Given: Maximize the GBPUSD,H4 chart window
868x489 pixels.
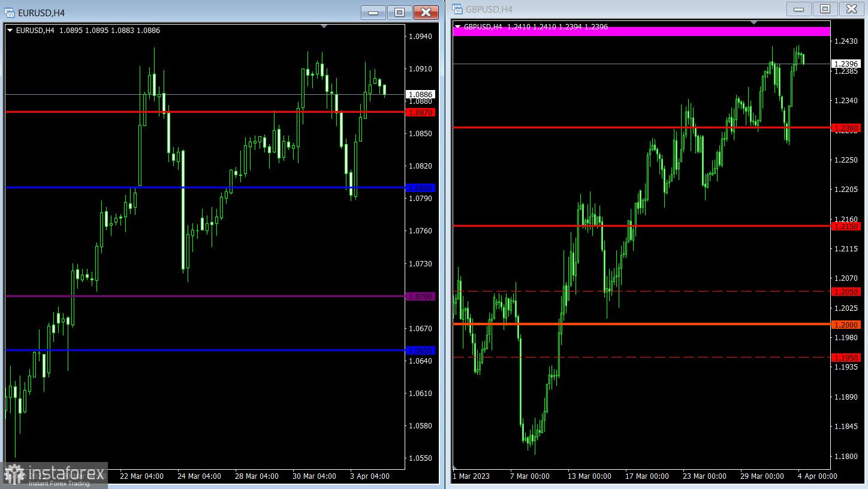Looking at the screenshot, I should point(825,8).
